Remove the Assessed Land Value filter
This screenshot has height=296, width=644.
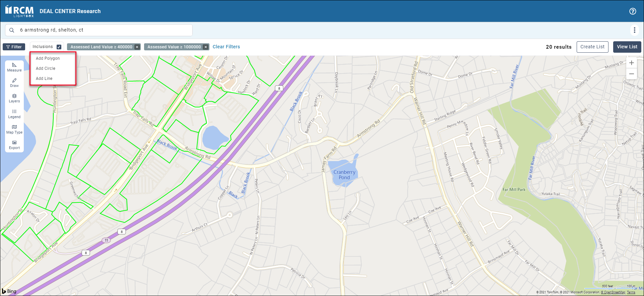click(137, 47)
